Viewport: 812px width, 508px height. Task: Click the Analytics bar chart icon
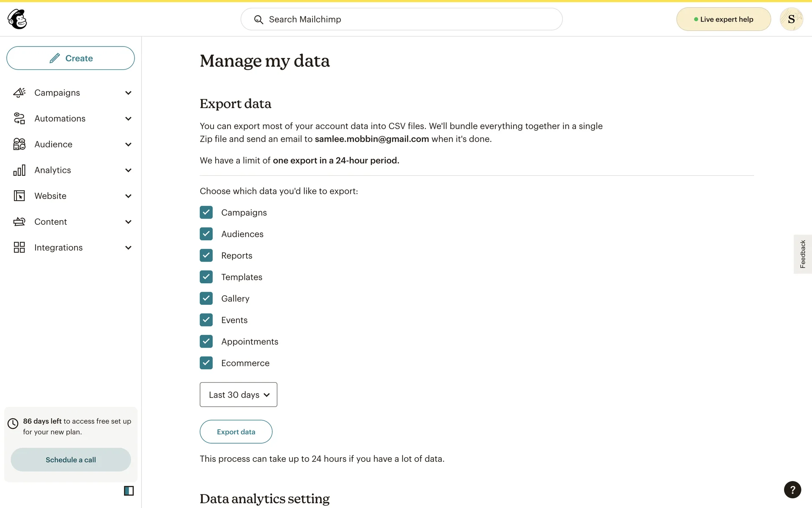click(19, 170)
